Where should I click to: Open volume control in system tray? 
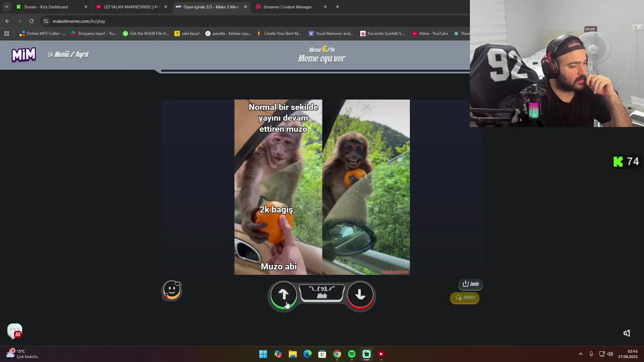(x=610, y=354)
